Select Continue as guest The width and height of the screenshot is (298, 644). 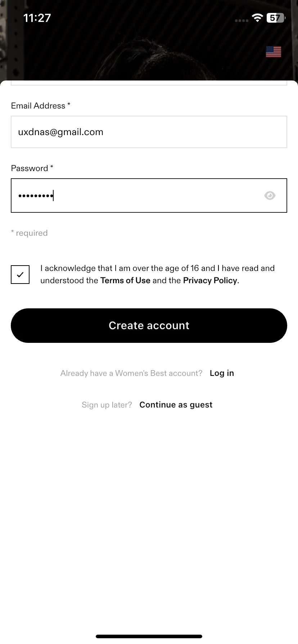(176, 405)
